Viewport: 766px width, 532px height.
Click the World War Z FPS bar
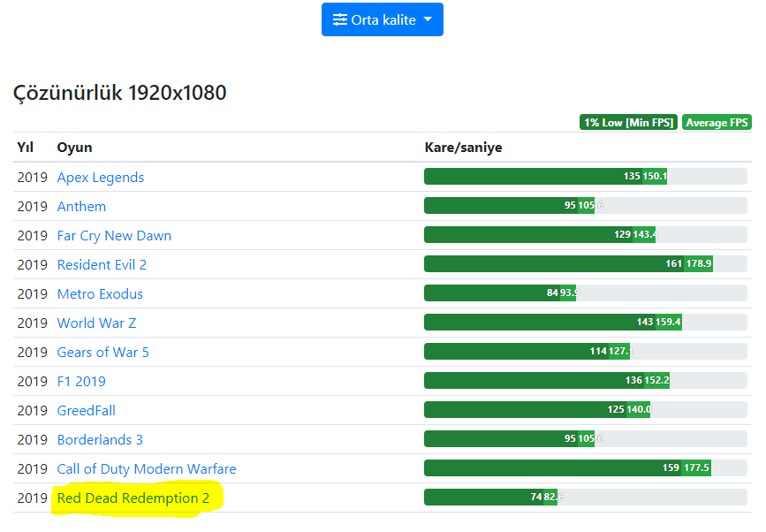[585, 323]
